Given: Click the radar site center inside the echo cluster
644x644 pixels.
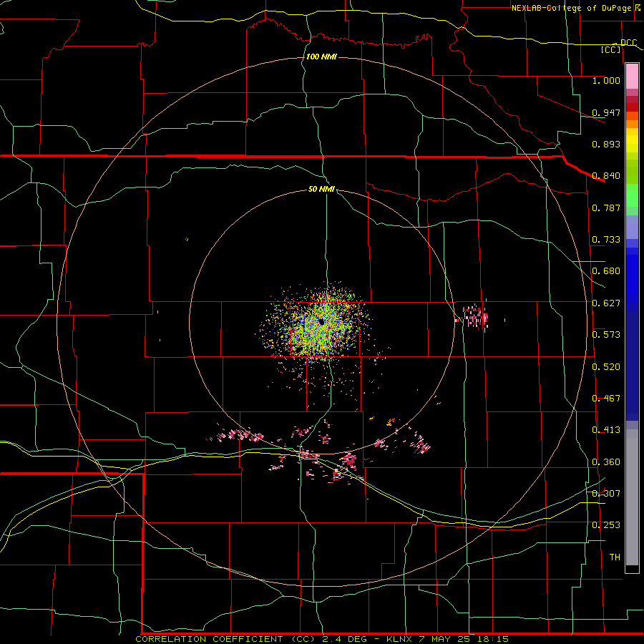Looking at the screenshot, I should point(322,322).
